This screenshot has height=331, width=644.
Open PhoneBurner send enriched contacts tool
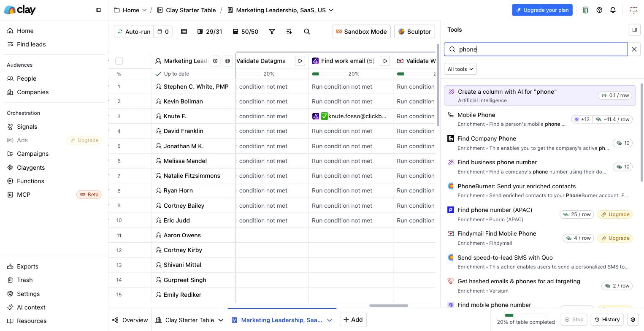tap(540, 190)
